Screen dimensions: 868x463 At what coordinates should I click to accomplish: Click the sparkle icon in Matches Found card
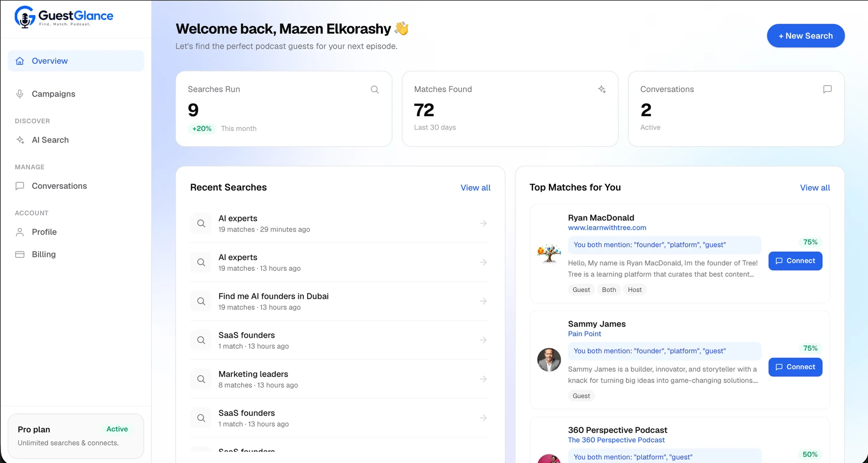click(x=602, y=89)
